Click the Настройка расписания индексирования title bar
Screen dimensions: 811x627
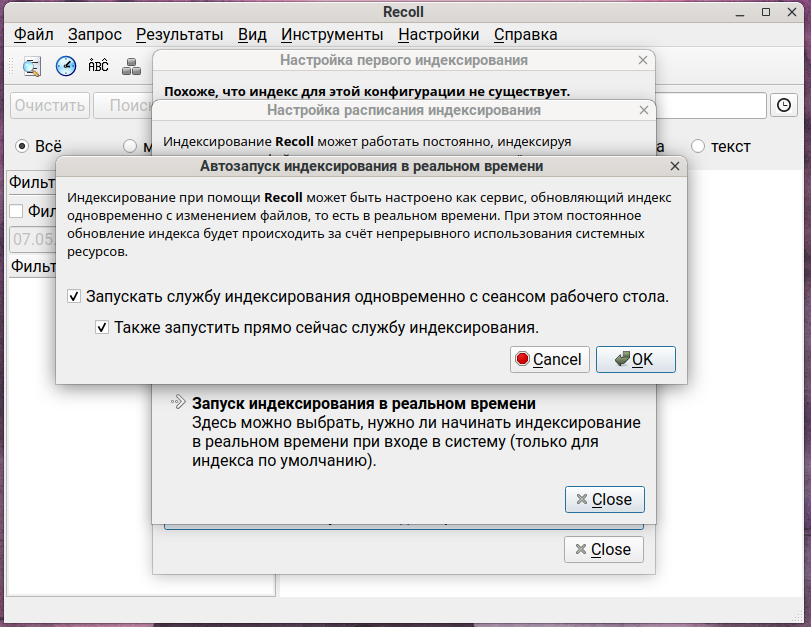pos(403,110)
